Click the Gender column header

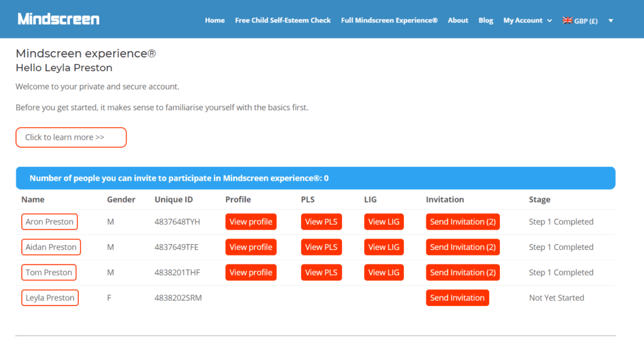(121, 200)
